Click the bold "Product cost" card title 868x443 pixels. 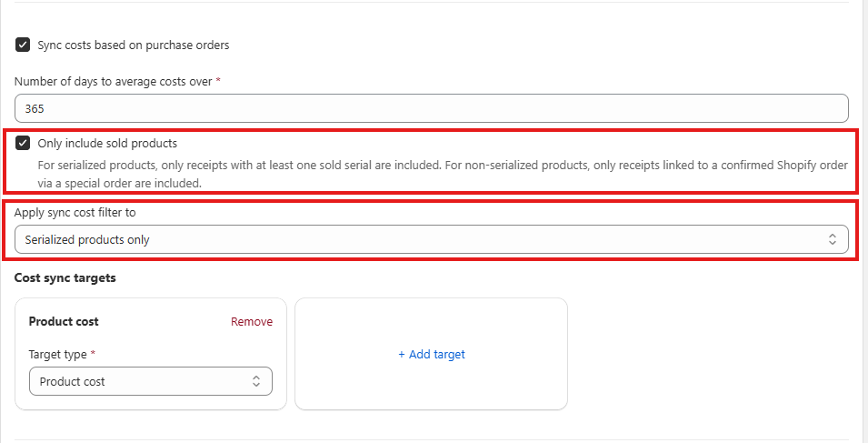click(x=64, y=321)
